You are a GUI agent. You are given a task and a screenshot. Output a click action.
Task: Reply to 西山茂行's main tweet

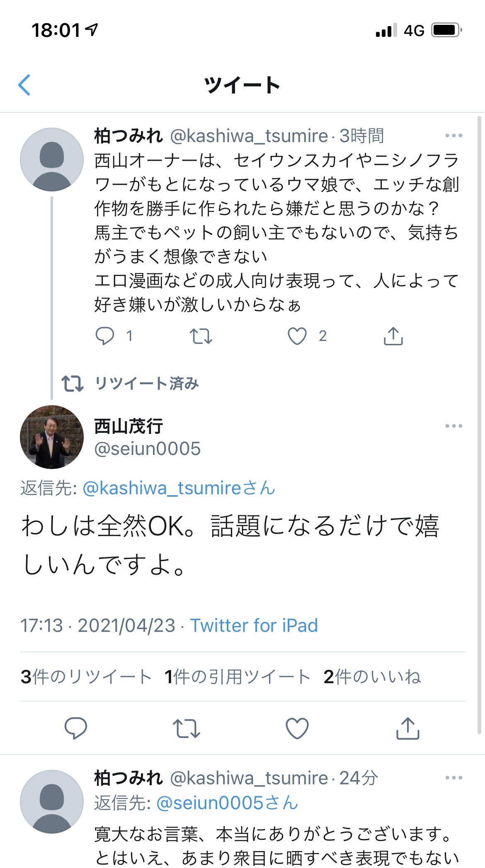pos(76,728)
